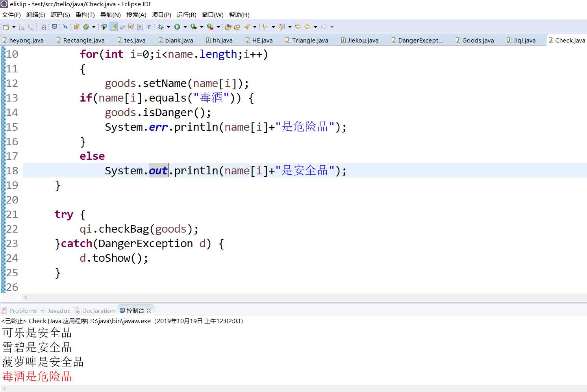Click the Next Annotation icon
This screenshot has height=392, width=587.
[x=265, y=27]
